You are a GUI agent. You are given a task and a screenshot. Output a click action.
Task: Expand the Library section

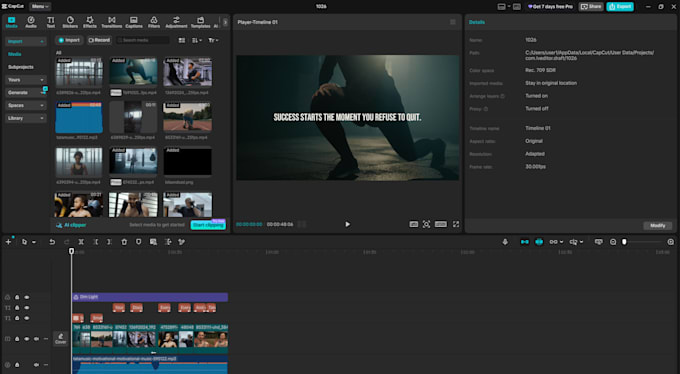26,118
